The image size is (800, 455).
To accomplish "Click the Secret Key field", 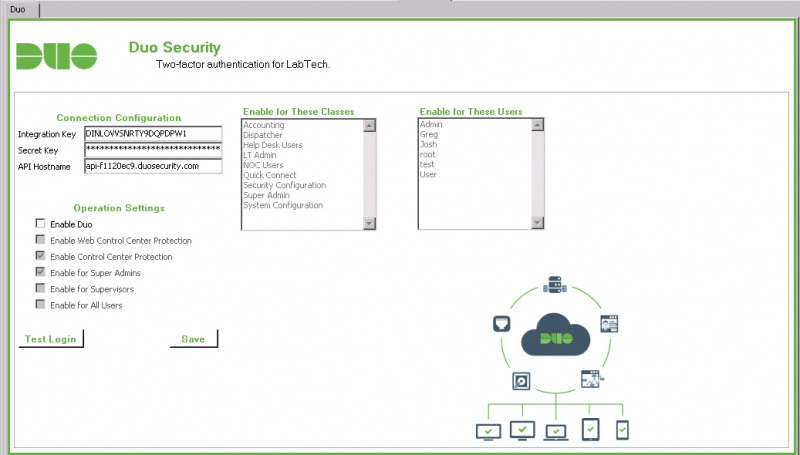I will point(153,150).
